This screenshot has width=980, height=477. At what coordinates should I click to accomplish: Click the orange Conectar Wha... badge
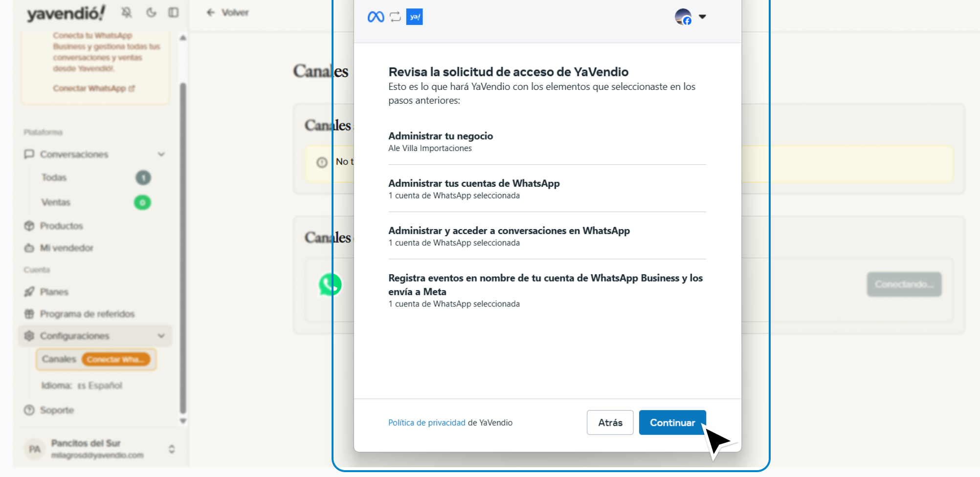coord(116,359)
